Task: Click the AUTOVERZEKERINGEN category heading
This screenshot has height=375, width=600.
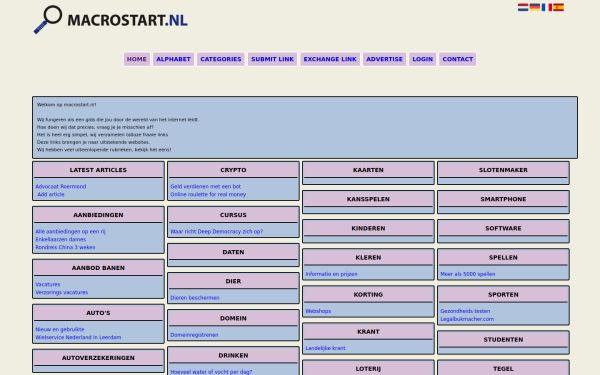Action: [x=98, y=358]
